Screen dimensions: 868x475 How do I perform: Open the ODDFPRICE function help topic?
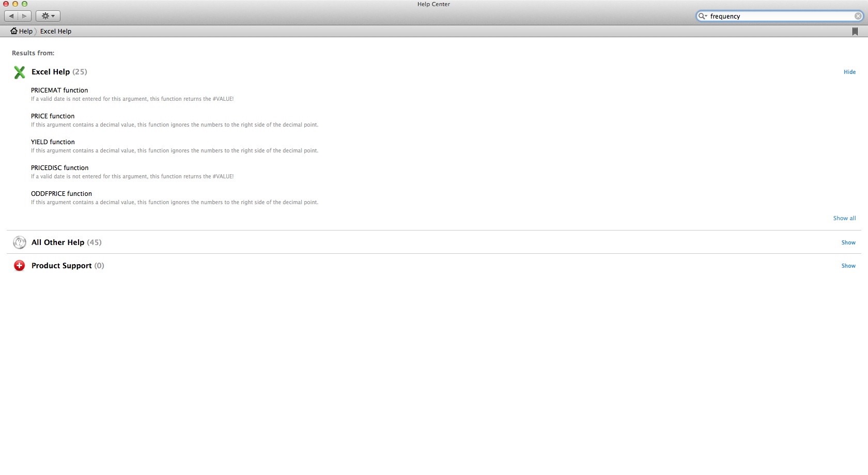61,193
